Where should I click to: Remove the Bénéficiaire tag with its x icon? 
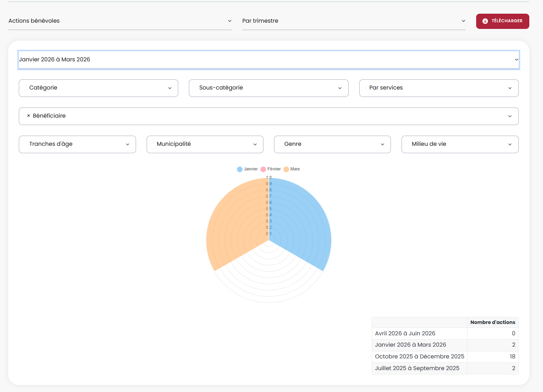[29, 116]
